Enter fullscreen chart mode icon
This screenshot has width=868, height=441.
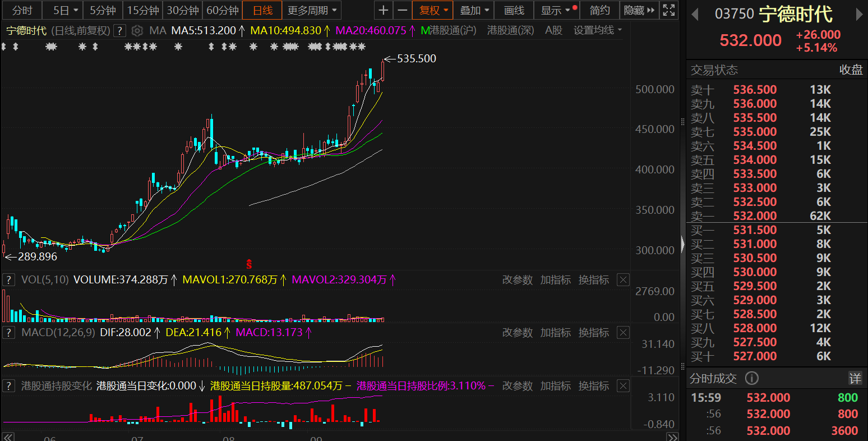[668, 10]
